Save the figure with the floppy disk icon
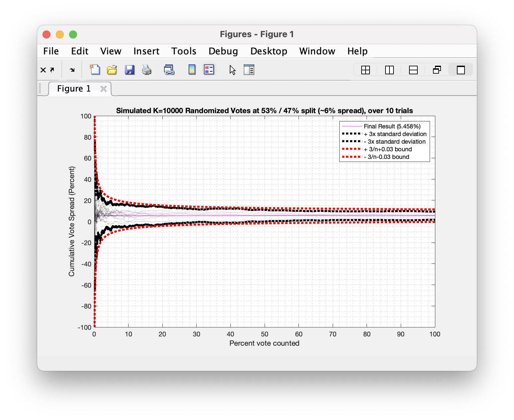Image resolution: width=514 pixels, height=420 pixels. point(129,70)
